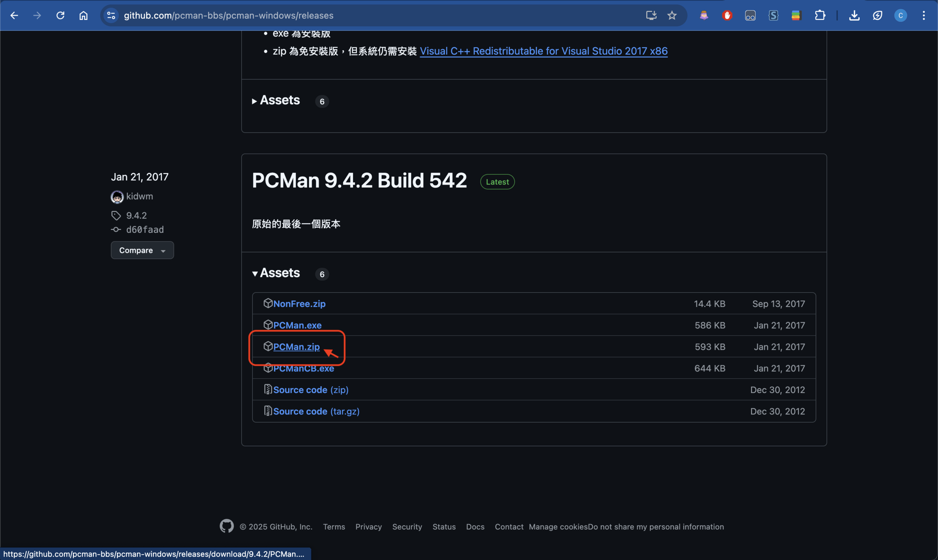The image size is (938, 560).
Task: Download NonFree.zip asset
Action: coord(299,304)
